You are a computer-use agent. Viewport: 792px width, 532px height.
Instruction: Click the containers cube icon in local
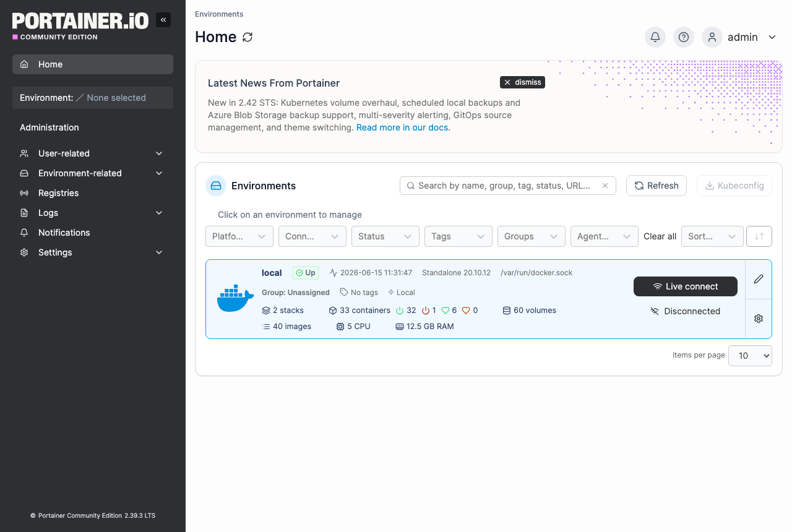coord(333,311)
